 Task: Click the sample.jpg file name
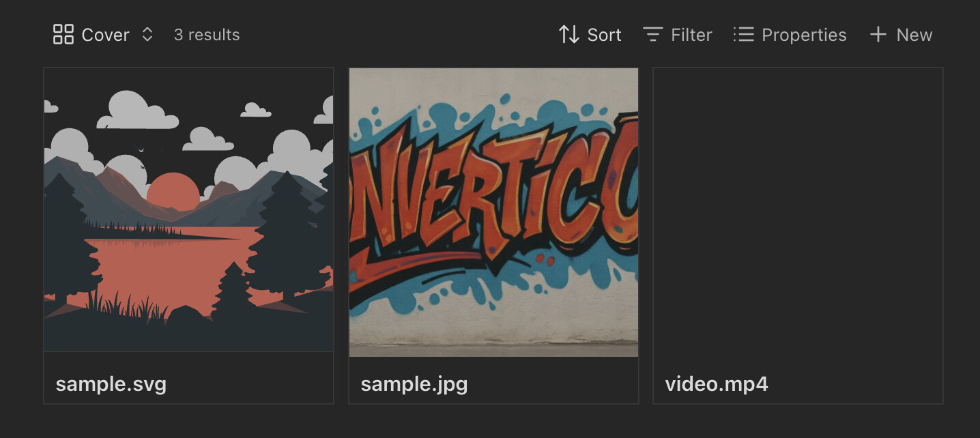click(414, 384)
